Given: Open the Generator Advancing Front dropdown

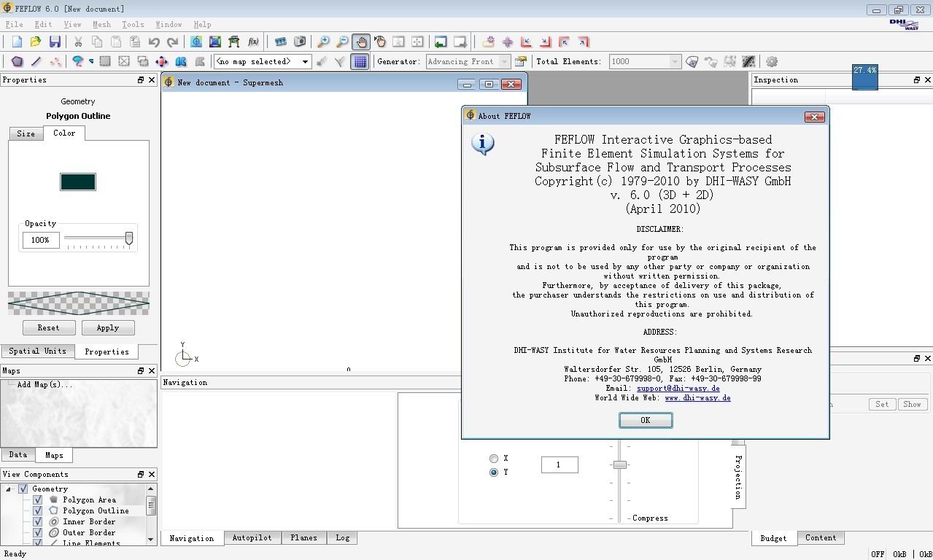Looking at the screenshot, I should tap(504, 62).
